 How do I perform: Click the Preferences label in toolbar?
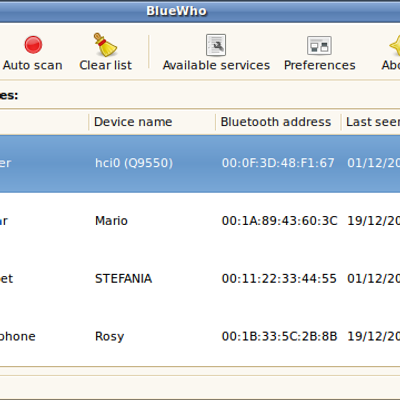point(320,65)
